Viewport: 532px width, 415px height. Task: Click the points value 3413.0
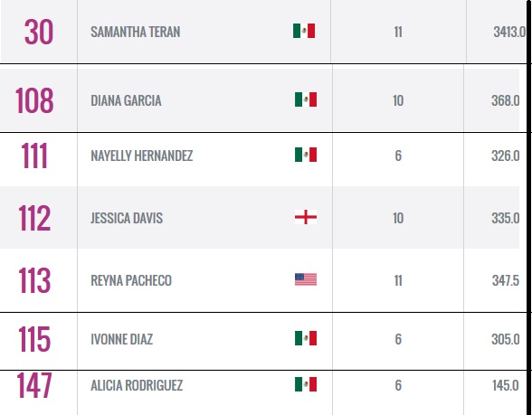pyautogui.click(x=509, y=32)
